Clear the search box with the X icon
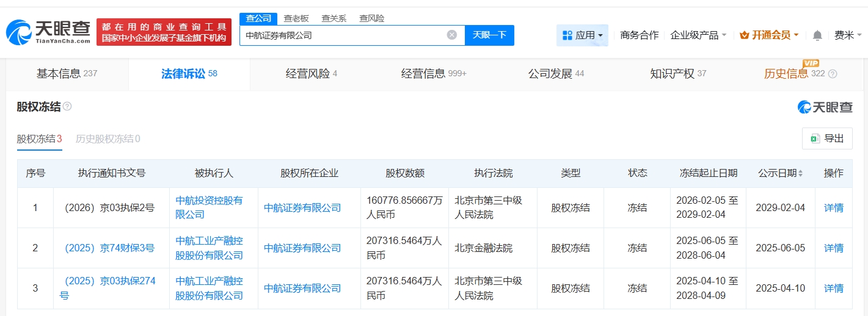The image size is (868, 316). tap(451, 35)
